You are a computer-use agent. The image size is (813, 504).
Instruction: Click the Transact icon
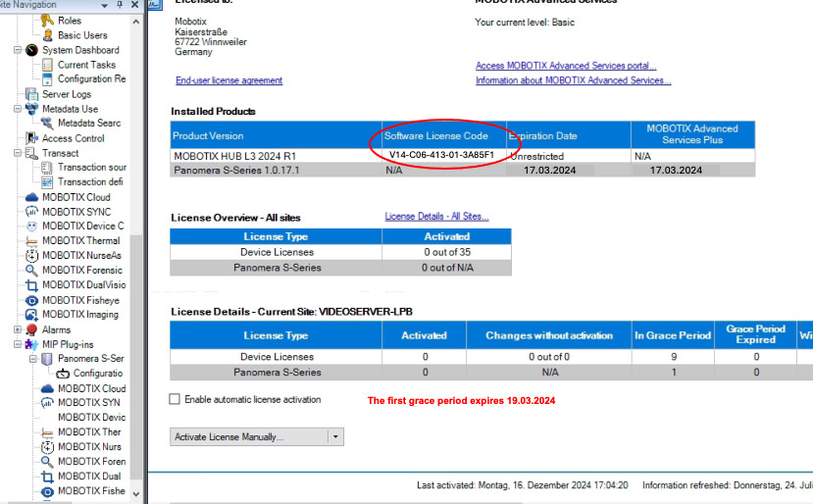click(31, 153)
